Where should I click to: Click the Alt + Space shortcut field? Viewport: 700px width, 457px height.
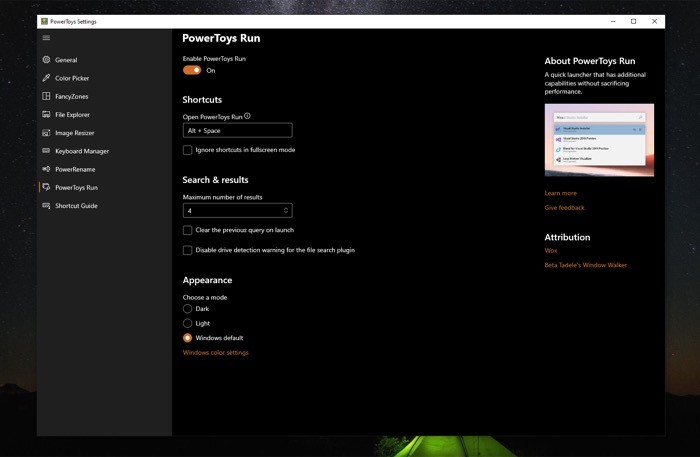[238, 130]
